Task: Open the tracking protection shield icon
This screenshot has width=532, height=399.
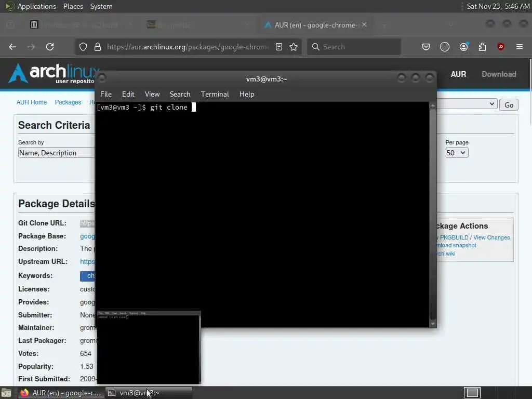Action: (x=83, y=47)
